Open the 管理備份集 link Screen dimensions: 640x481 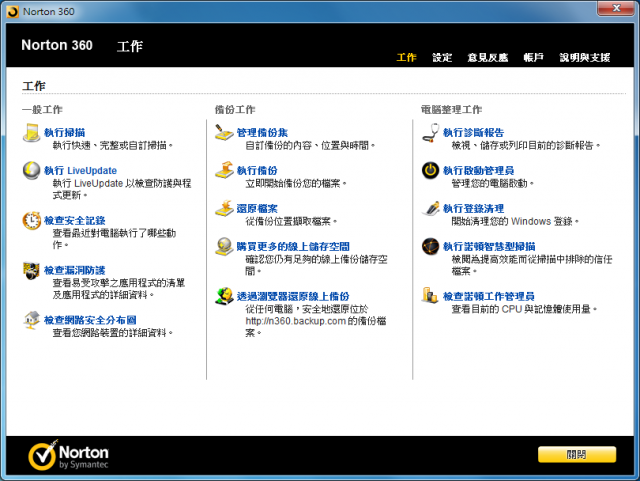tap(262, 133)
